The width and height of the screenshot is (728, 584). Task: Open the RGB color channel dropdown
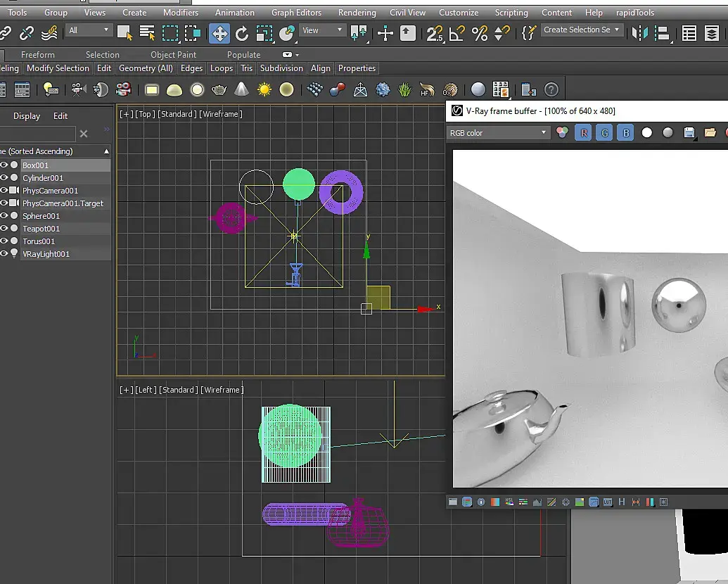(x=499, y=132)
